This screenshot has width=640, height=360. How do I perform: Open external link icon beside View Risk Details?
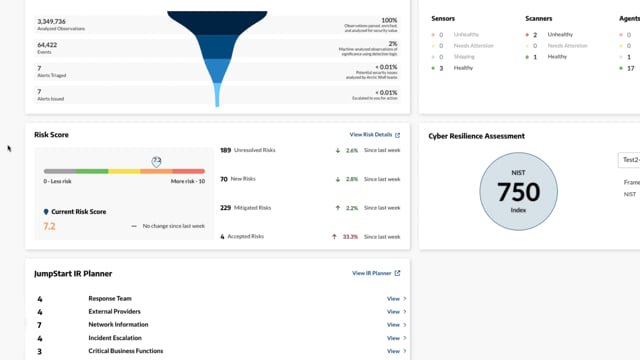398,135
